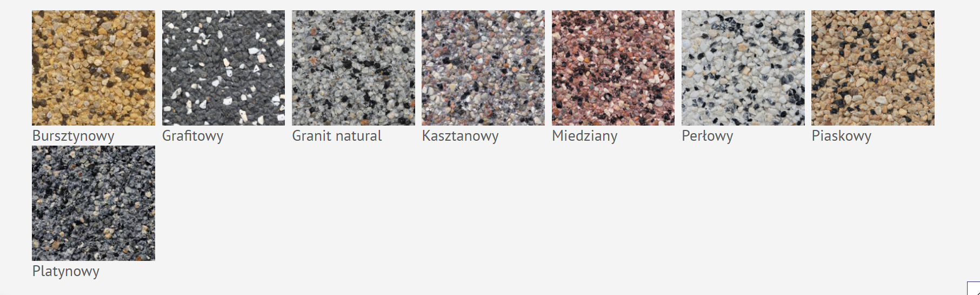This screenshot has width=980, height=295.
Task: Choose the Grafitowy dark stone sample image
Action: click(223, 68)
